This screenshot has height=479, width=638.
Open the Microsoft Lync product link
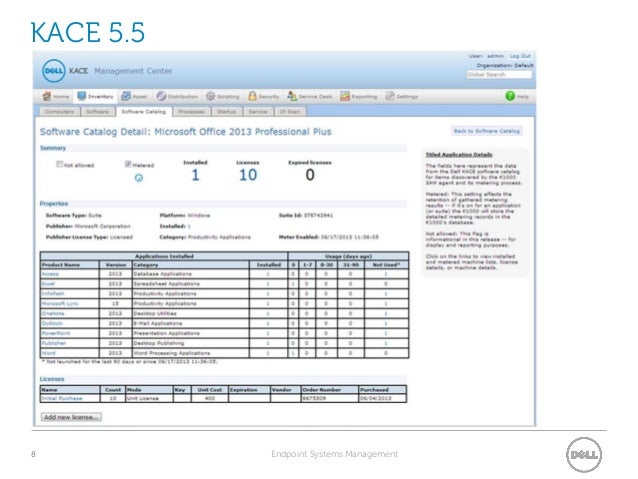[x=60, y=304]
